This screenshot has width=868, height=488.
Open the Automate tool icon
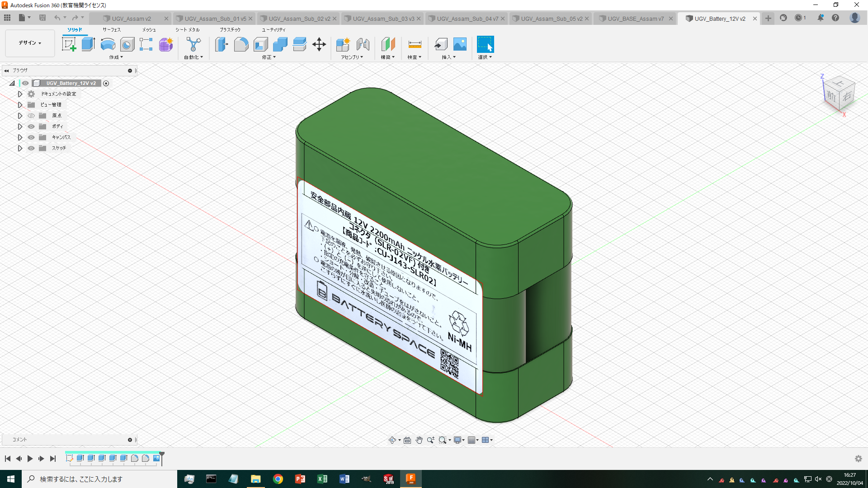[193, 44]
